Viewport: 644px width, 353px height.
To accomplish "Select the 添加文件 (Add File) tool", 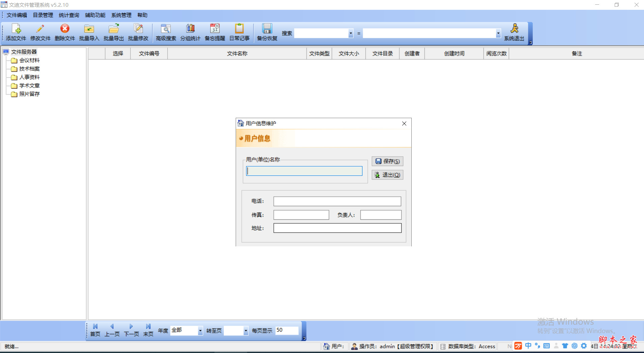I will (x=15, y=32).
